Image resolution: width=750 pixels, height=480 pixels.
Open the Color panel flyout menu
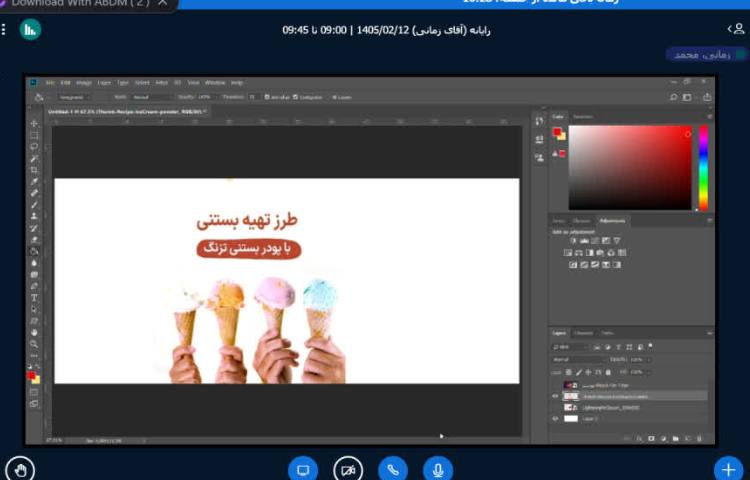click(x=710, y=117)
